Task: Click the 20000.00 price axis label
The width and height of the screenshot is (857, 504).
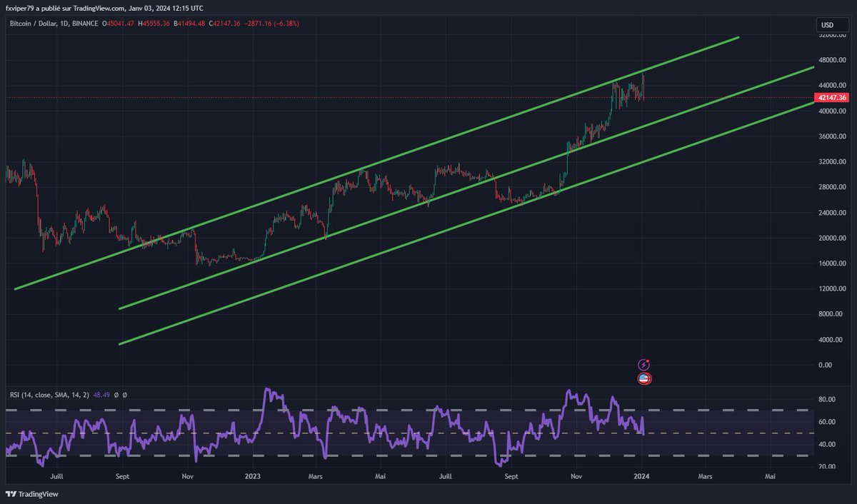Action: coord(832,238)
